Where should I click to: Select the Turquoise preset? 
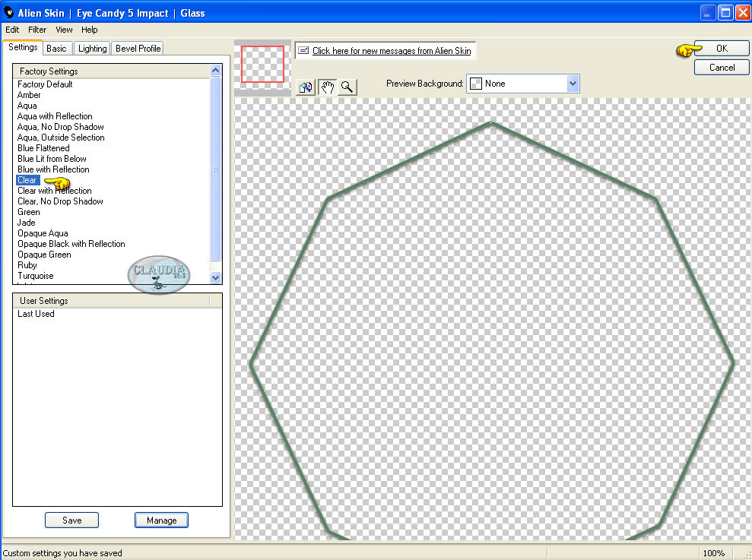coord(36,276)
